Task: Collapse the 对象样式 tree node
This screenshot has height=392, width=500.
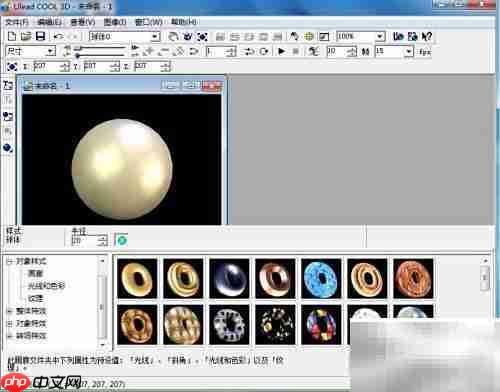Action: click(x=9, y=261)
